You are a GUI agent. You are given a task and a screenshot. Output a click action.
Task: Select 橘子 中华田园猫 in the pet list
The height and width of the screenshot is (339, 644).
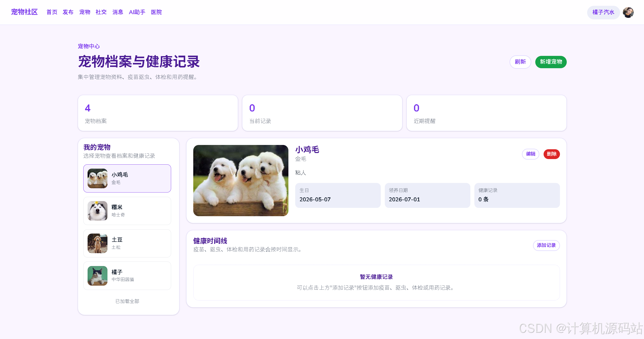pos(127,276)
